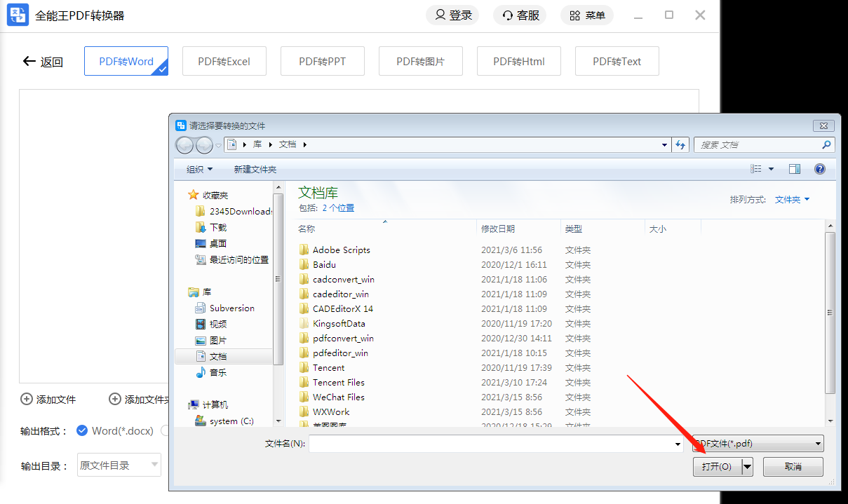
Task: Click the back arrow in file dialog
Action: 184,145
